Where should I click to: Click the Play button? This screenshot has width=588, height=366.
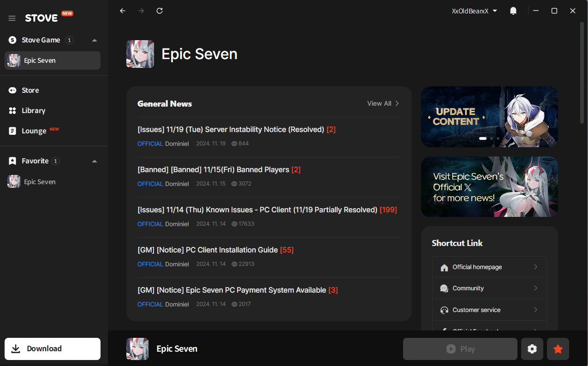coord(460,349)
